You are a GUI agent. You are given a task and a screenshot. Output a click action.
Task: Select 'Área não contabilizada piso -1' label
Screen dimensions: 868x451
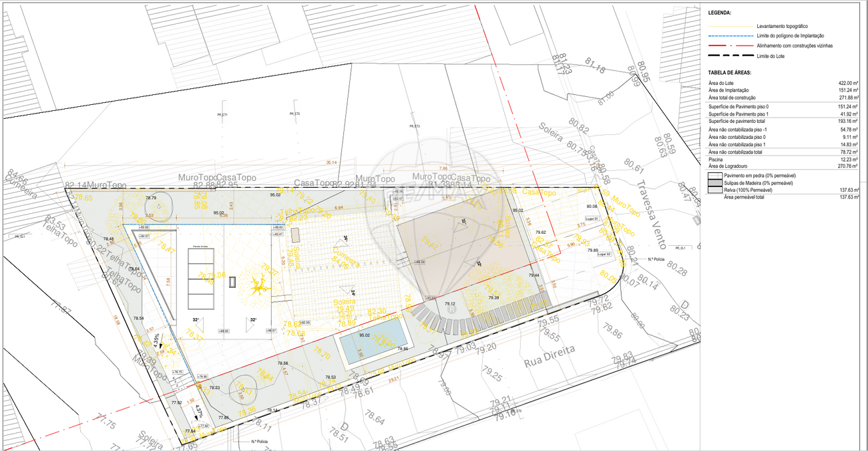click(x=738, y=130)
